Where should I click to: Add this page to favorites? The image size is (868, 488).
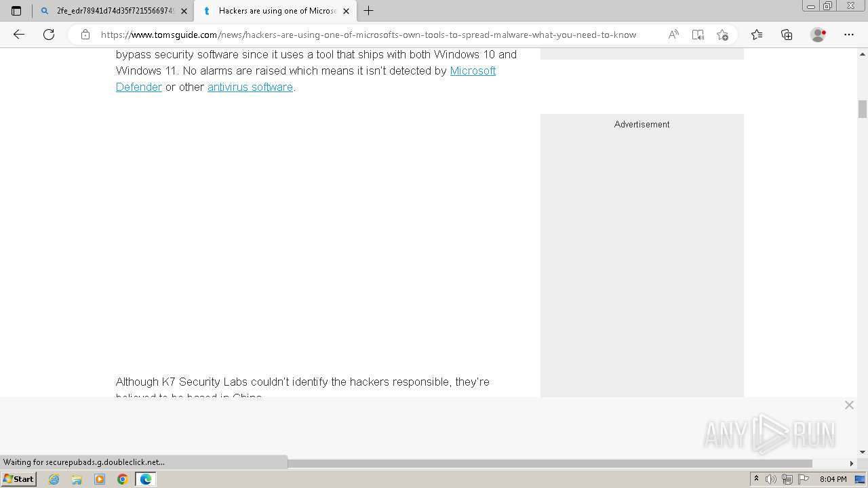722,35
